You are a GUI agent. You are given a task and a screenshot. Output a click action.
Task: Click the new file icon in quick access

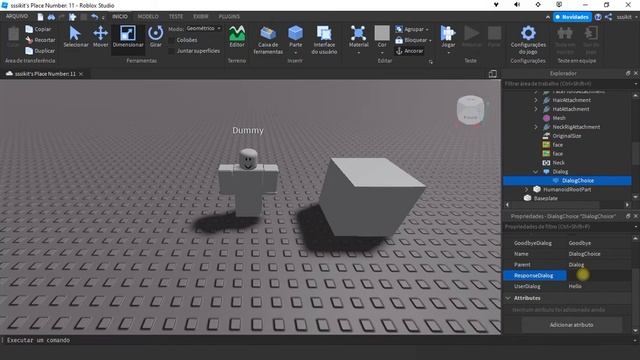click(x=40, y=17)
